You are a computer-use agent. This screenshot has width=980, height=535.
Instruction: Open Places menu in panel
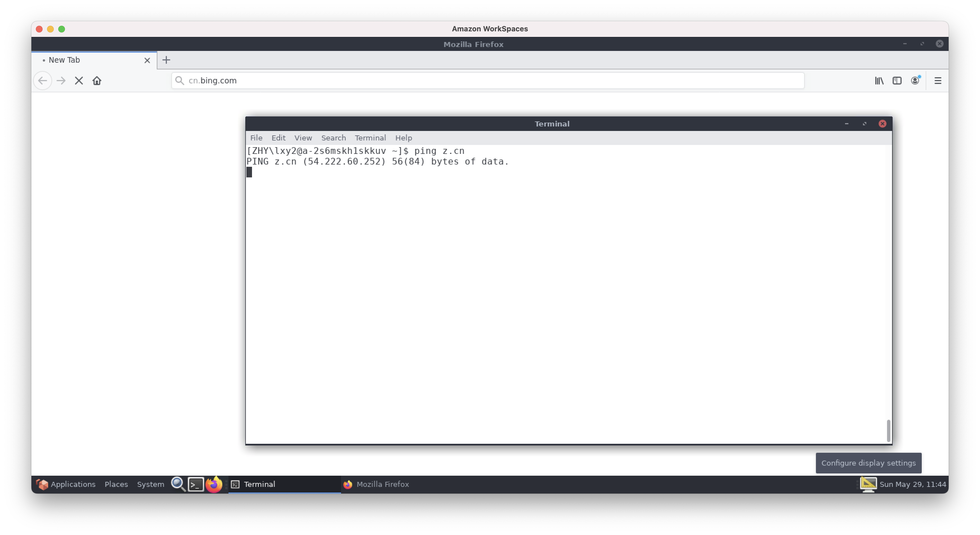[116, 484]
